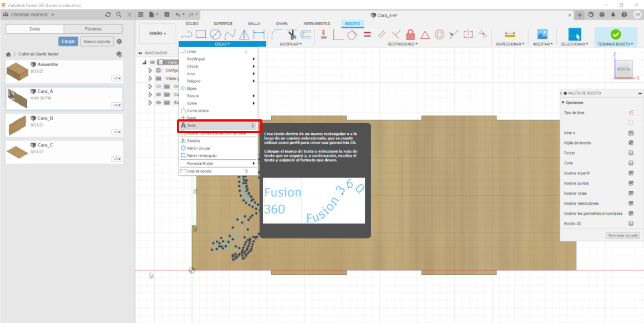
Task: Open the Help question mark icon
Action: pyautogui.click(x=624, y=14)
